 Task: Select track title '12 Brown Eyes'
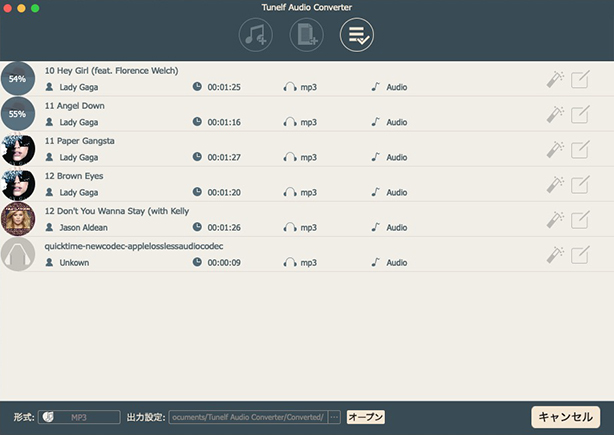(x=74, y=176)
